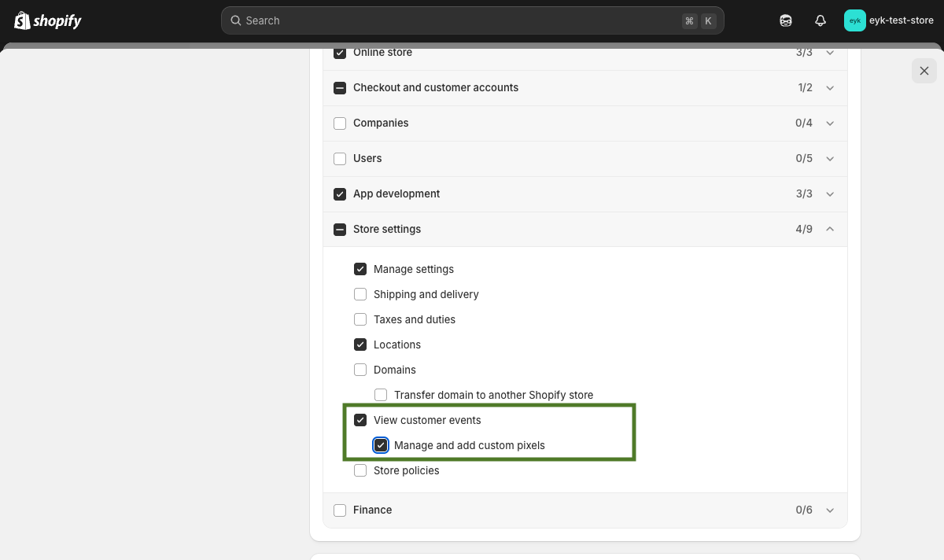Expand the Online store section chevron
The image size is (944, 560).
(830, 53)
